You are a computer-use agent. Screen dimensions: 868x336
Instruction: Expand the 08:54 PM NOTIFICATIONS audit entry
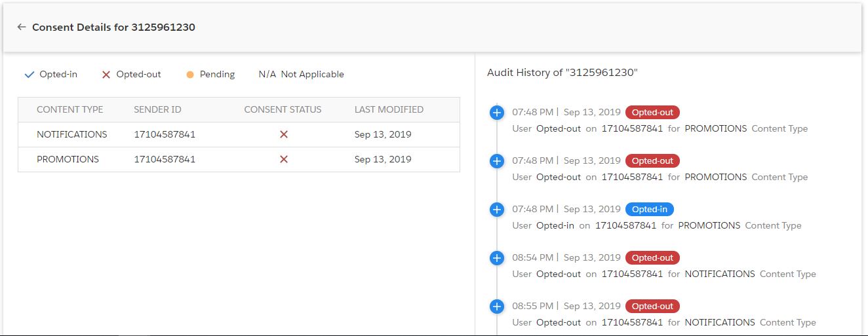pos(497,258)
